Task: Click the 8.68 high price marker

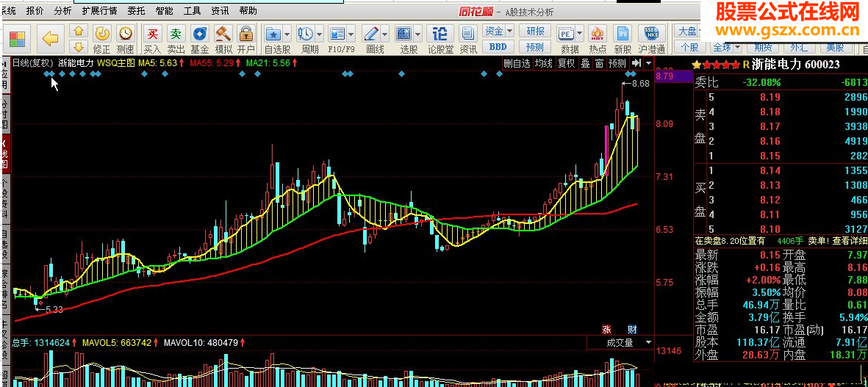Action: point(636,84)
